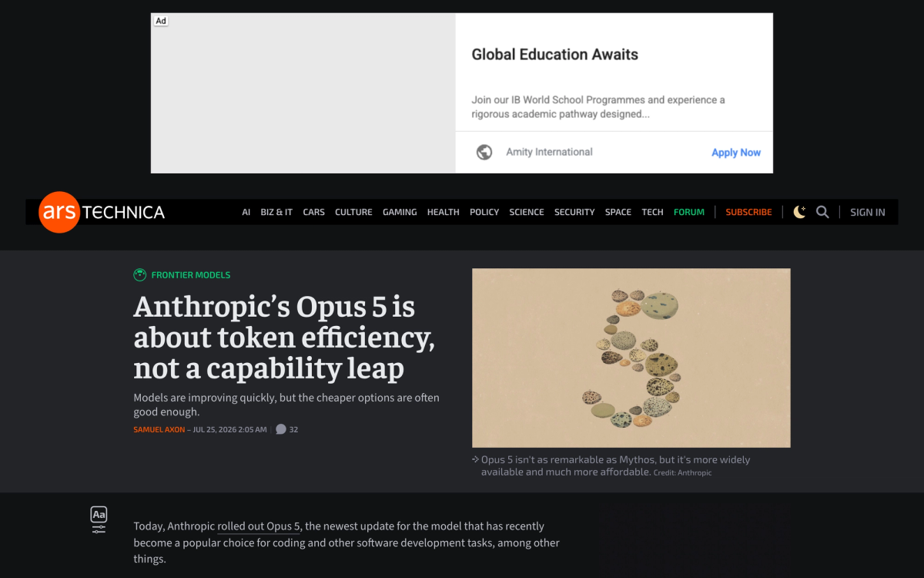Open the CULTURE section
Viewport: 924px width, 578px height.
353,212
